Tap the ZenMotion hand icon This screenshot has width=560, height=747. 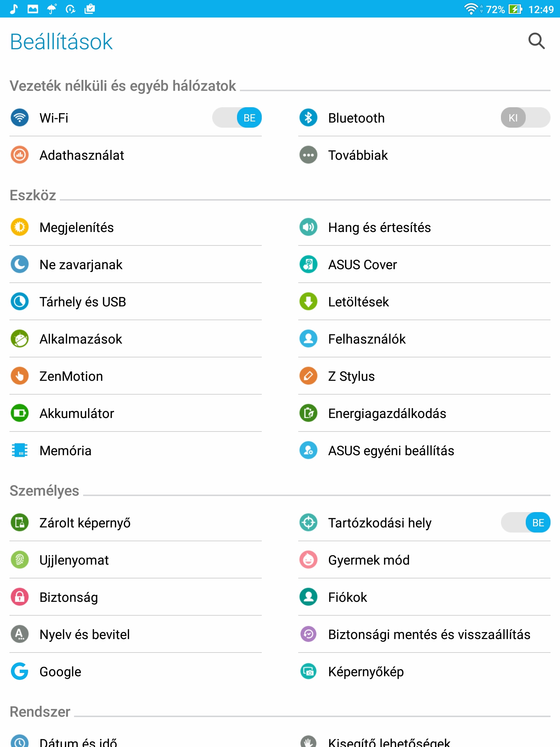point(20,376)
